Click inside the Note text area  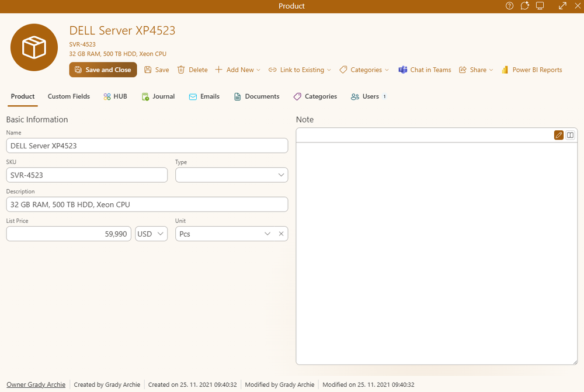(436, 253)
